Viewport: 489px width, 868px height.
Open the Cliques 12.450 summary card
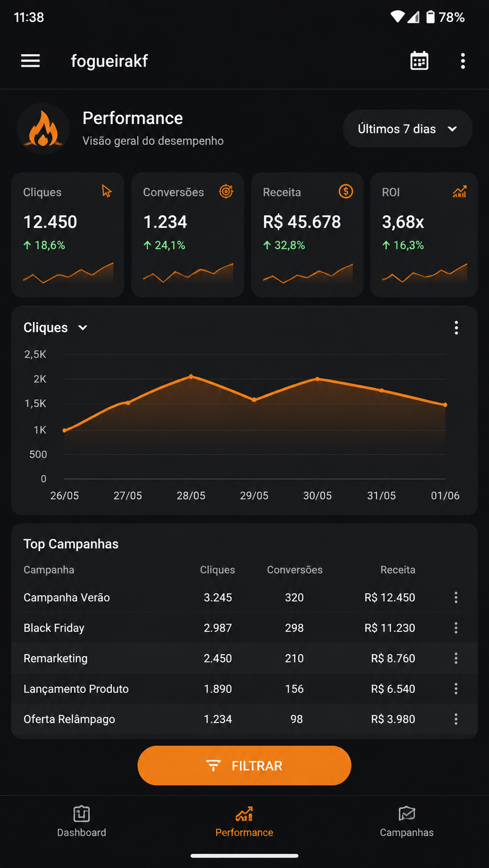tap(68, 235)
